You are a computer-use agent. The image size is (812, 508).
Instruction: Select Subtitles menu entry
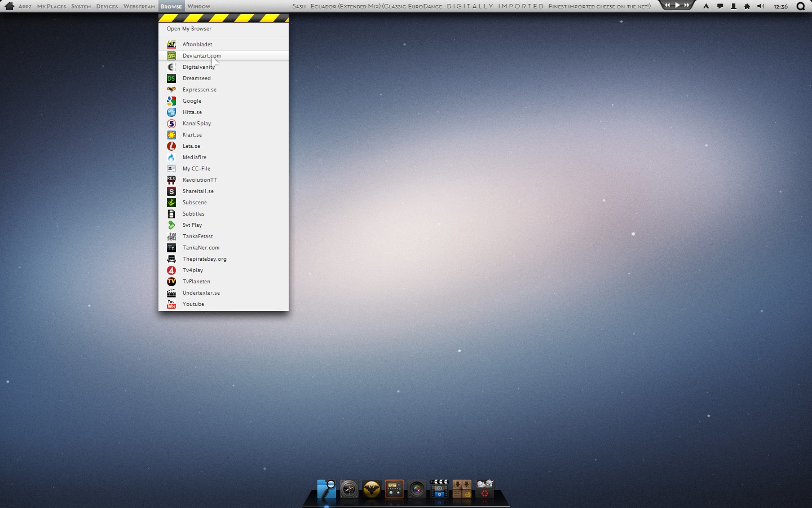pos(223,214)
